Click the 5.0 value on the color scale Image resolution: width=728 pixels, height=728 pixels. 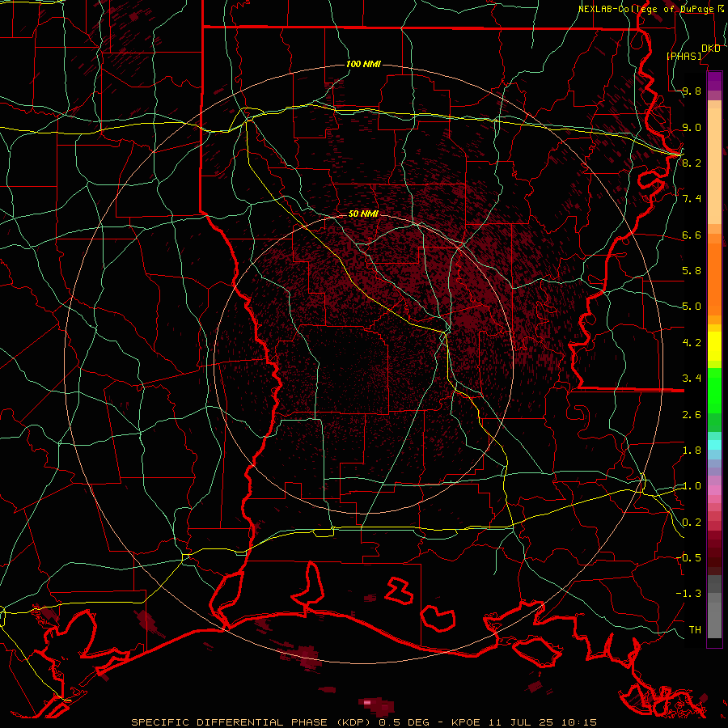[x=692, y=307]
